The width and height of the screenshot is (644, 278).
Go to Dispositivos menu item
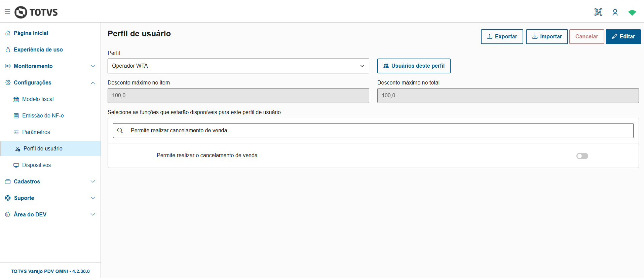click(x=36, y=165)
